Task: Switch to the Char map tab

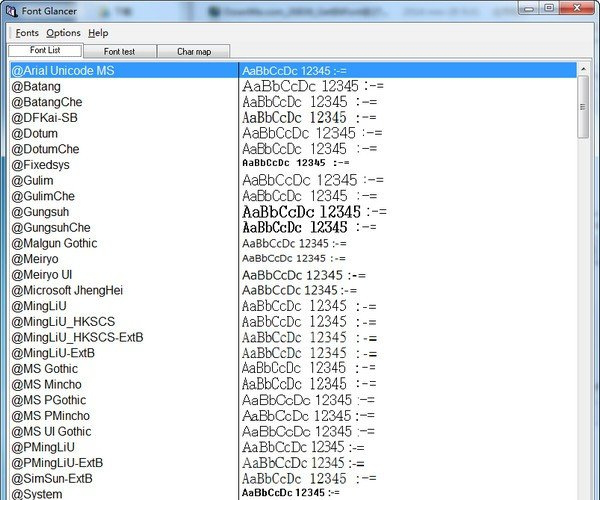Action: point(194,51)
